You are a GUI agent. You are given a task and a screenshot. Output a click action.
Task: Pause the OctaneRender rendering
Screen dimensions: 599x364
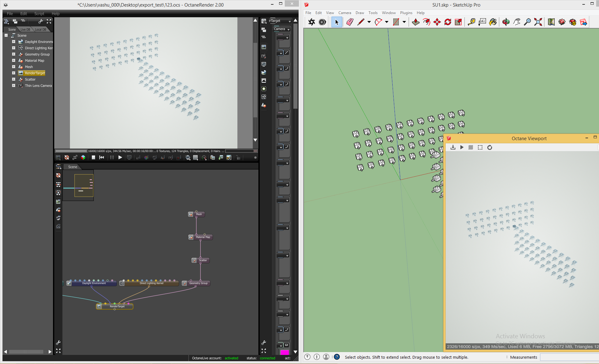tap(112, 157)
